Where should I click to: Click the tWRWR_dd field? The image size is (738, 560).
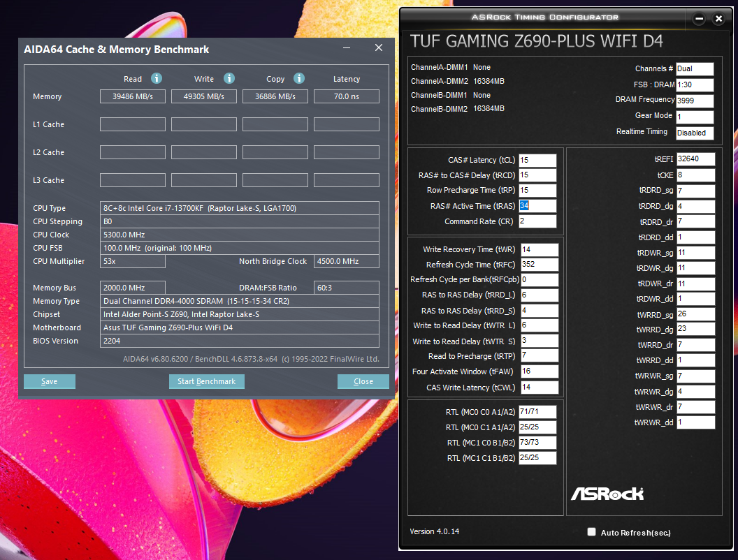695,422
